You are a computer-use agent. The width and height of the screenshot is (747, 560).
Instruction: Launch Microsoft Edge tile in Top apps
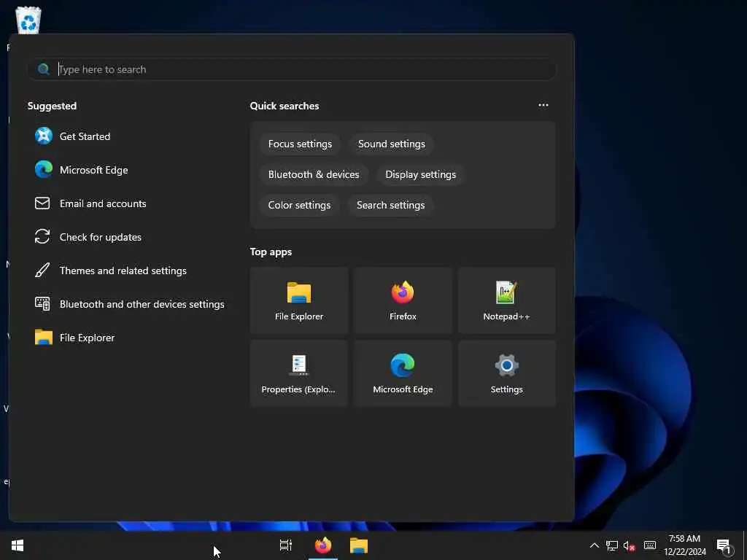(403, 373)
